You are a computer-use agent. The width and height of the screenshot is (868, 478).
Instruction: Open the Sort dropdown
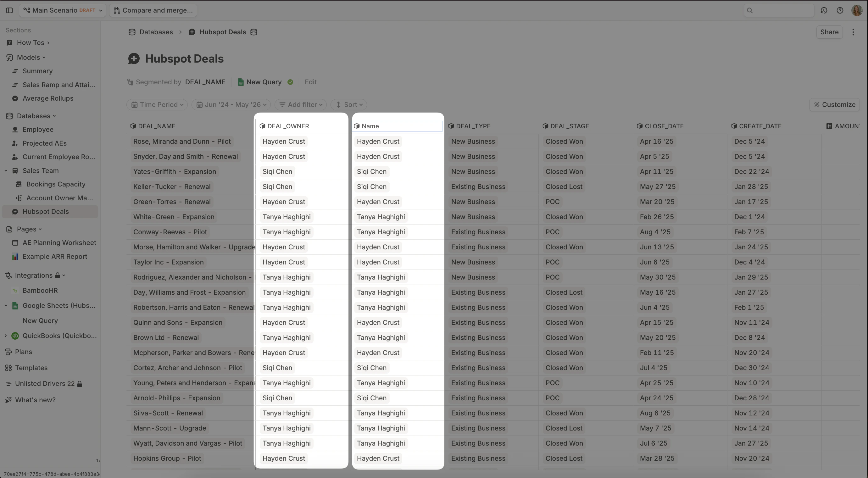(x=349, y=104)
